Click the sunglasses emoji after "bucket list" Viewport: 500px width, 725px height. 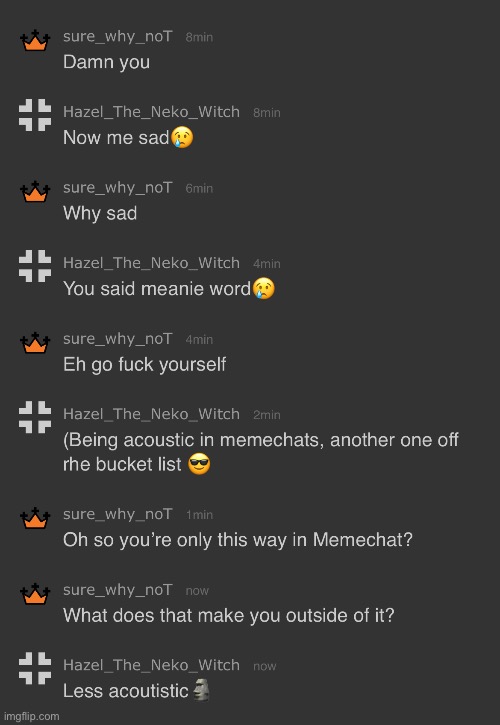click(199, 464)
